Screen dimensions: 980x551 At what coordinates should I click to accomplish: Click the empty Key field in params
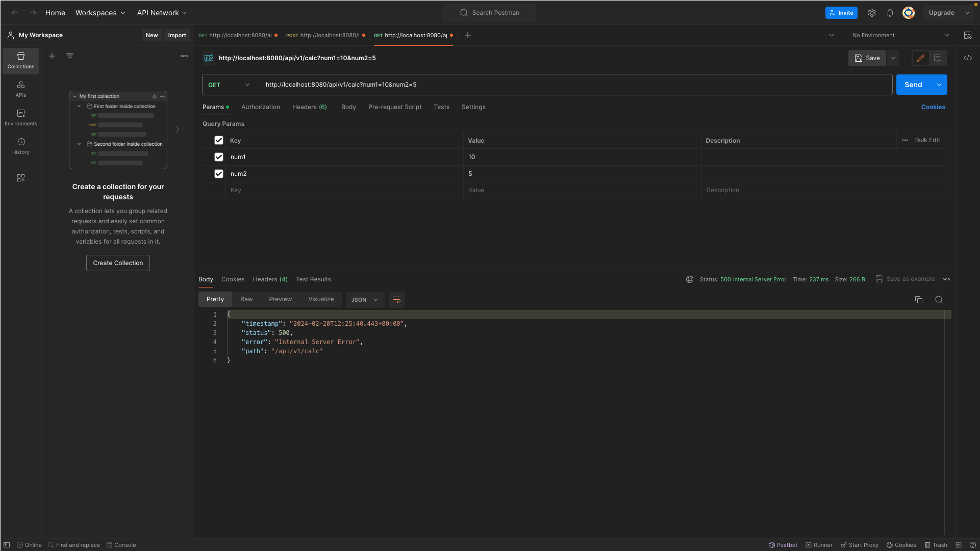click(344, 190)
